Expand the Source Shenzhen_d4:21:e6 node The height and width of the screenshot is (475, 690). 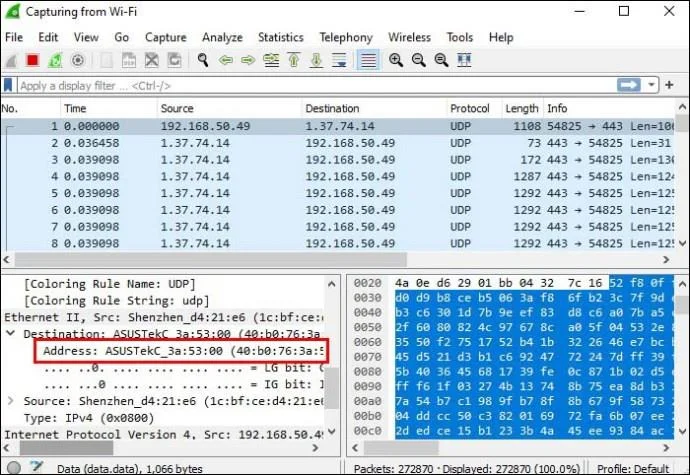[x=11, y=401]
